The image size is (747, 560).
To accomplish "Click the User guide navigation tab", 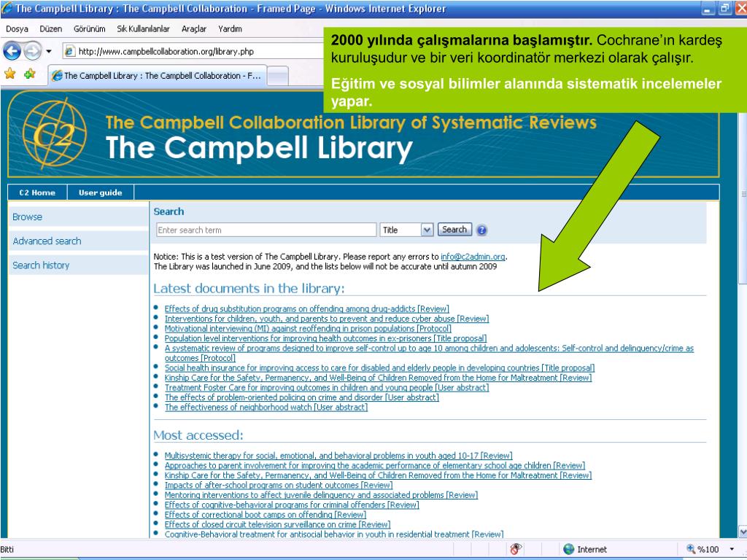I will 101,192.
